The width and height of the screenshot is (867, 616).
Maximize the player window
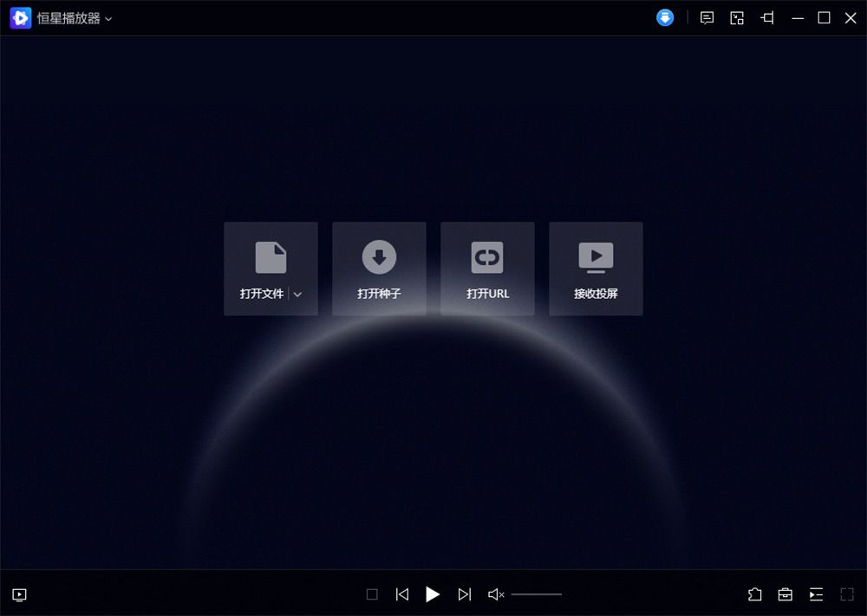824,17
